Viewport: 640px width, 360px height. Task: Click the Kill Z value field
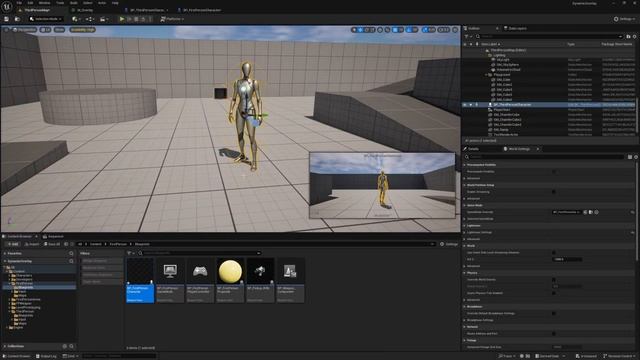(x=567, y=259)
